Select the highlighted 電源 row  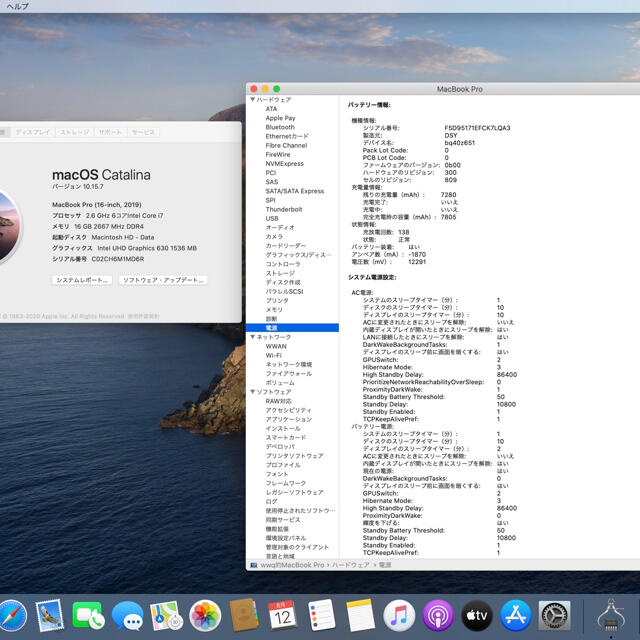(x=292, y=328)
